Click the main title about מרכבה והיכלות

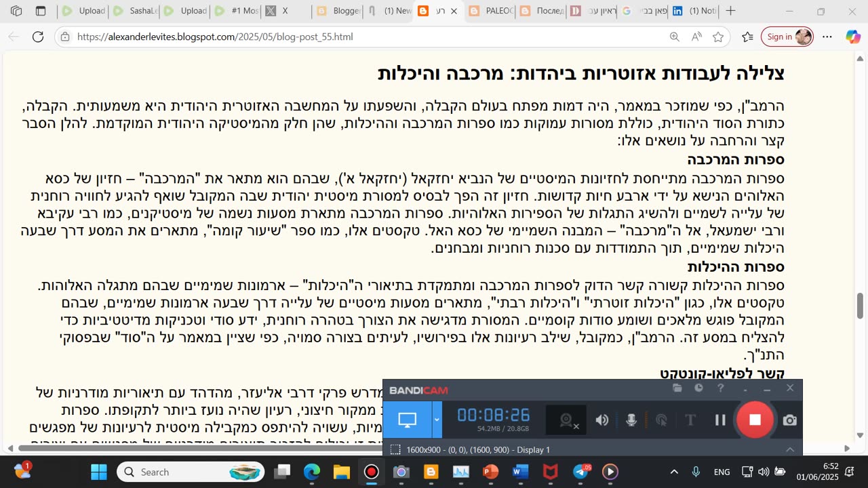pos(581,73)
